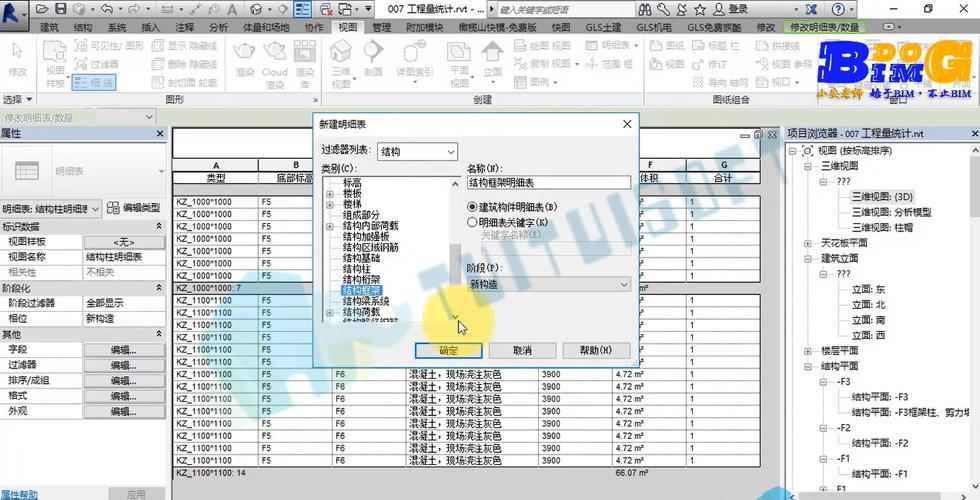Click 编辑 button next to 字段
This screenshot has width=980, height=500.
[124, 350]
